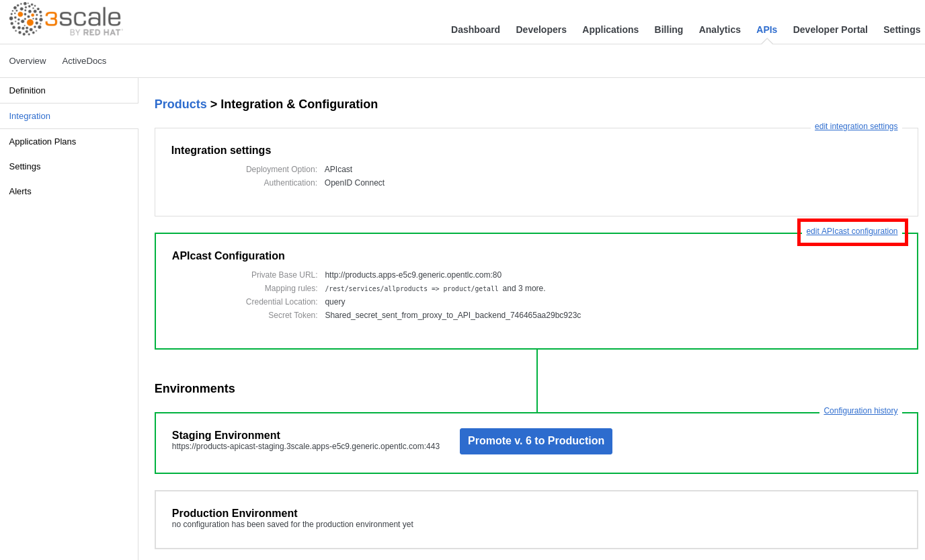The height and width of the screenshot is (560, 925).
Task: Click the 3scale by Red Hat logo
Action: [x=66, y=19]
